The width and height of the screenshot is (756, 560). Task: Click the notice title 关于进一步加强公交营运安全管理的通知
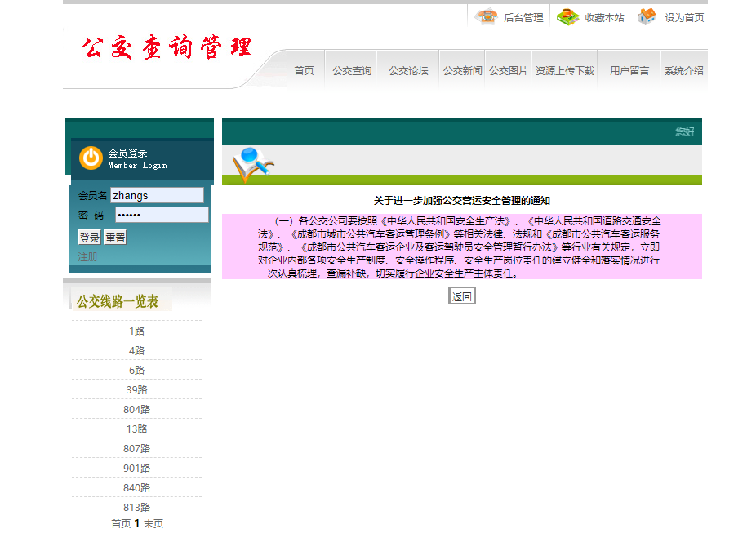tap(462, 201)
